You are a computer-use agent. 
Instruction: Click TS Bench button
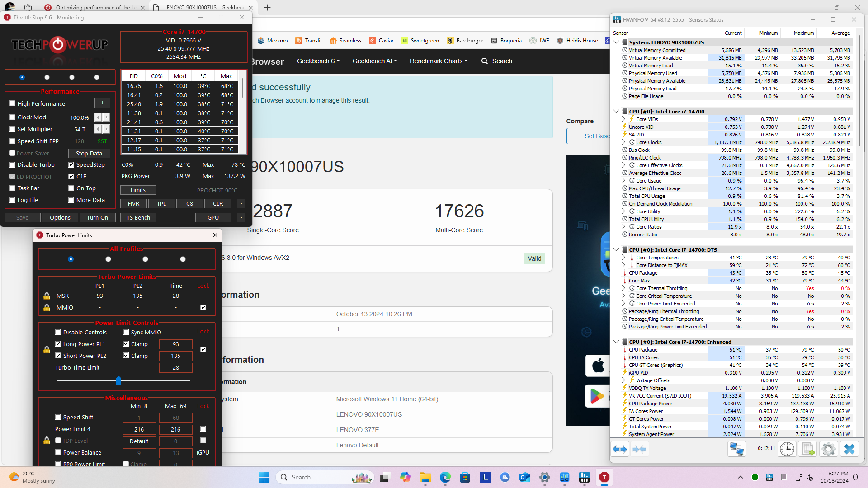pos(138,218)
